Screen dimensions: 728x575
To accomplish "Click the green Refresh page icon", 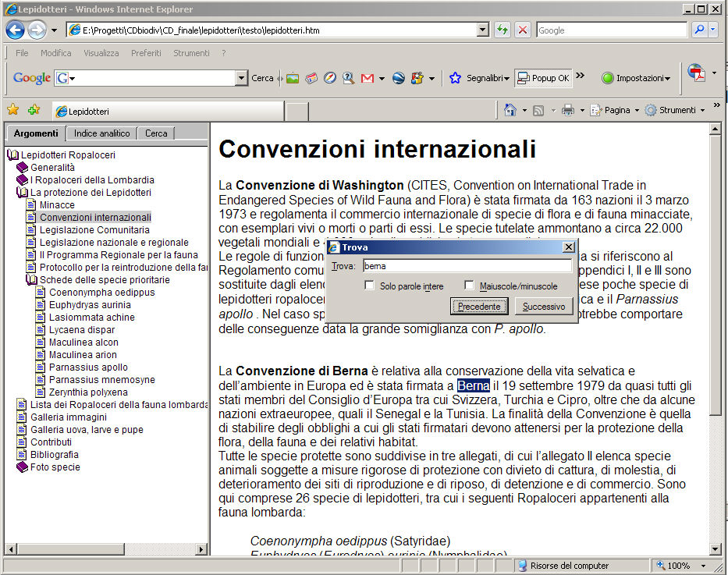I will click(x=502, y=30).
